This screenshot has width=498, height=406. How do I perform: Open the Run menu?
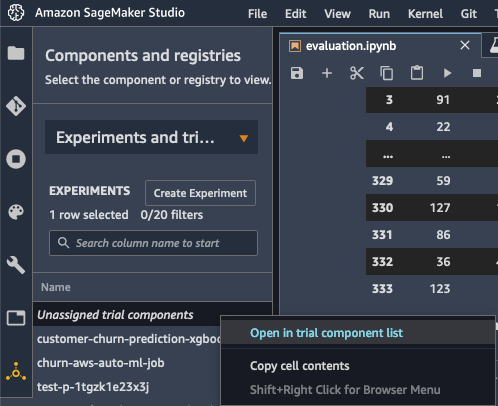tap(379, 14)
